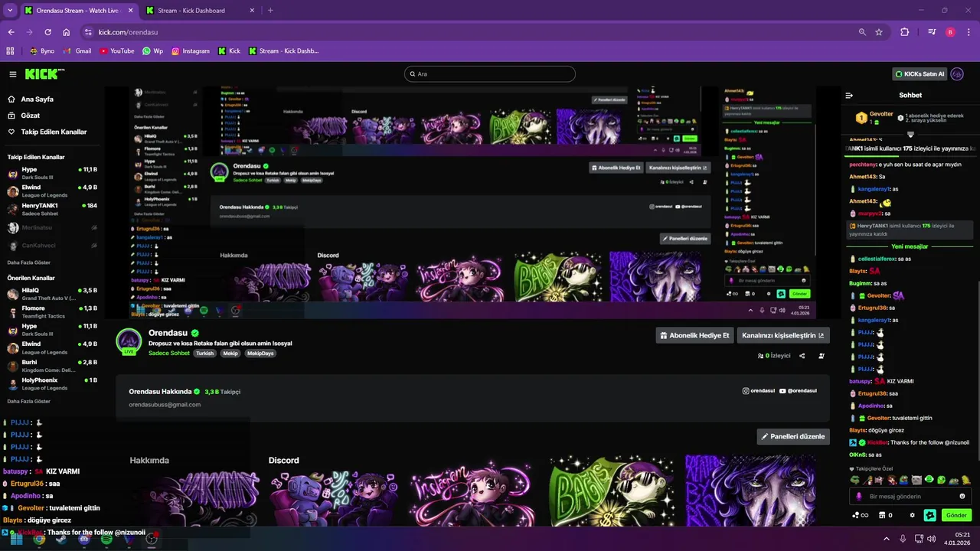The image size is (980, 551).
Task: Click user icon right of share icon
Action: pyautogui.click(x=822, y=356)
